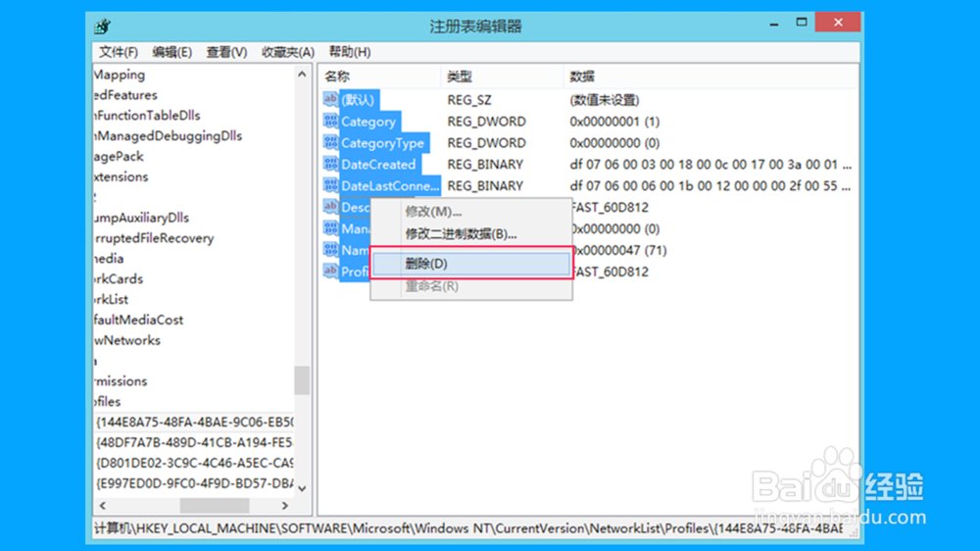Select the edFeatures tree key
Image resolution: width=980 pixels, height=551 pixels.
125,95
